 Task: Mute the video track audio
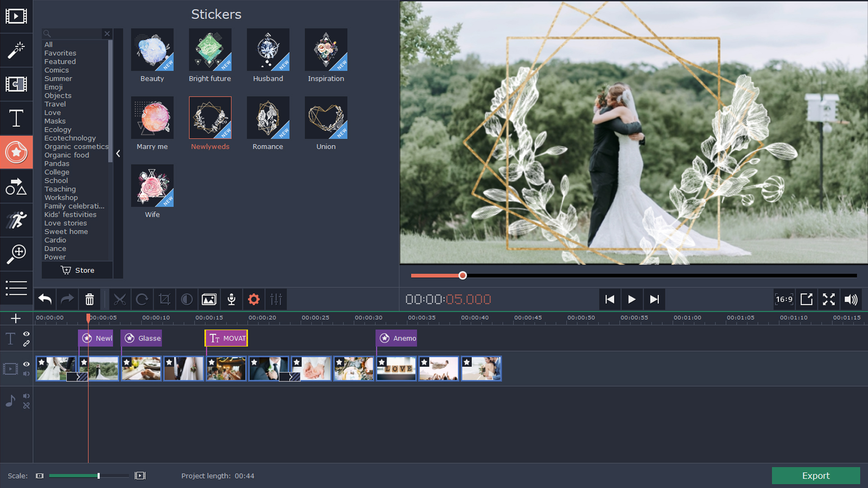(26, 373)
